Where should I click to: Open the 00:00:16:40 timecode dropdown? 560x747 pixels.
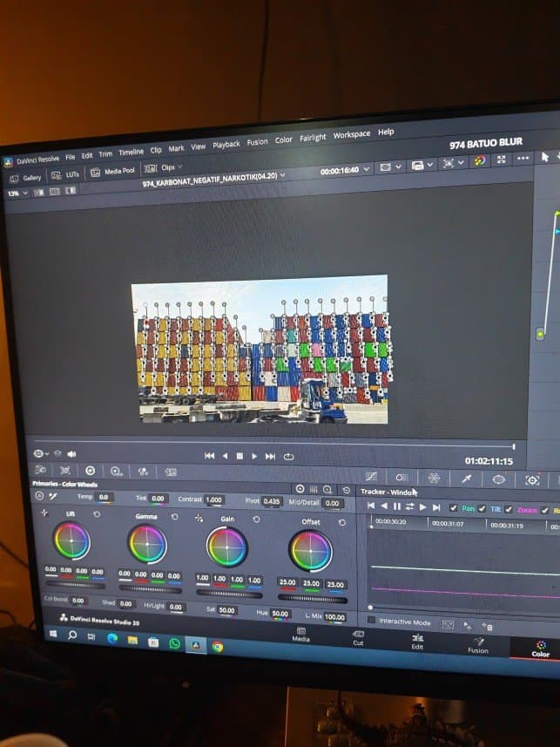pyautogui.click(x=366, y=169)
